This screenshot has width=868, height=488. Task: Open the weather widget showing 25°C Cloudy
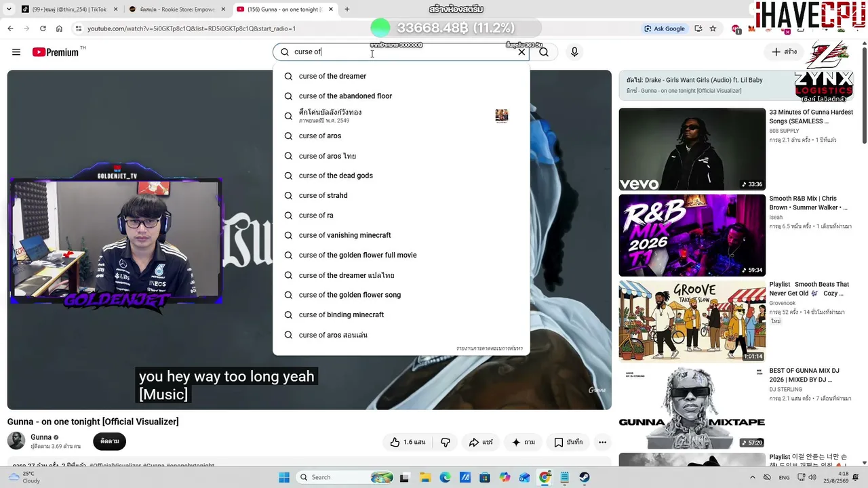coord(26,477)
